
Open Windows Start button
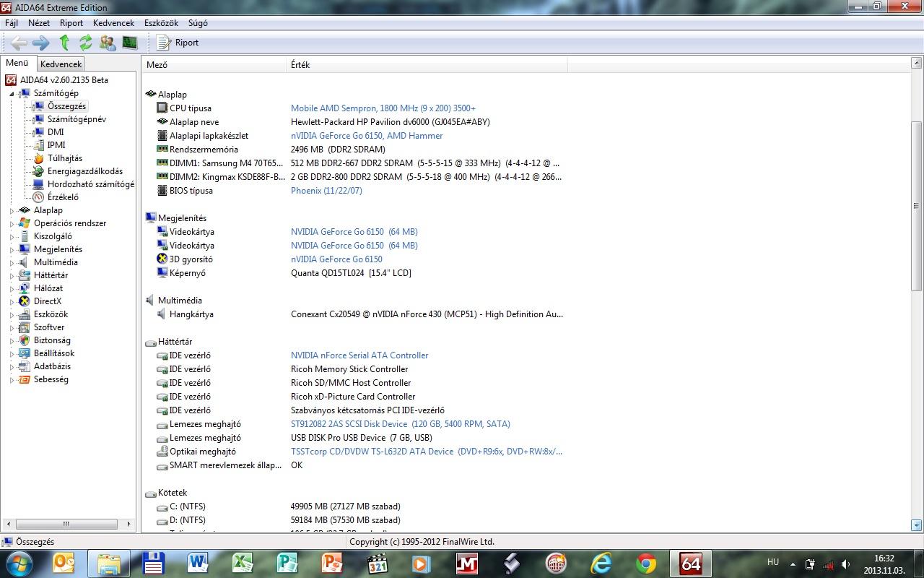click(19, 563)
